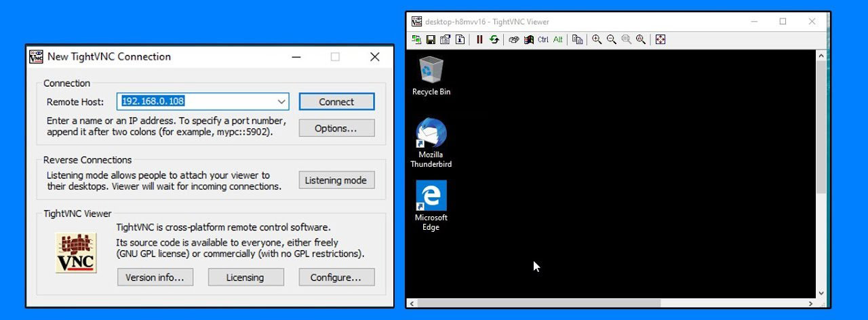Click the Connect button
Image resolution: width=868 pixels, height=320 pixels.
(x=336, y=102)
